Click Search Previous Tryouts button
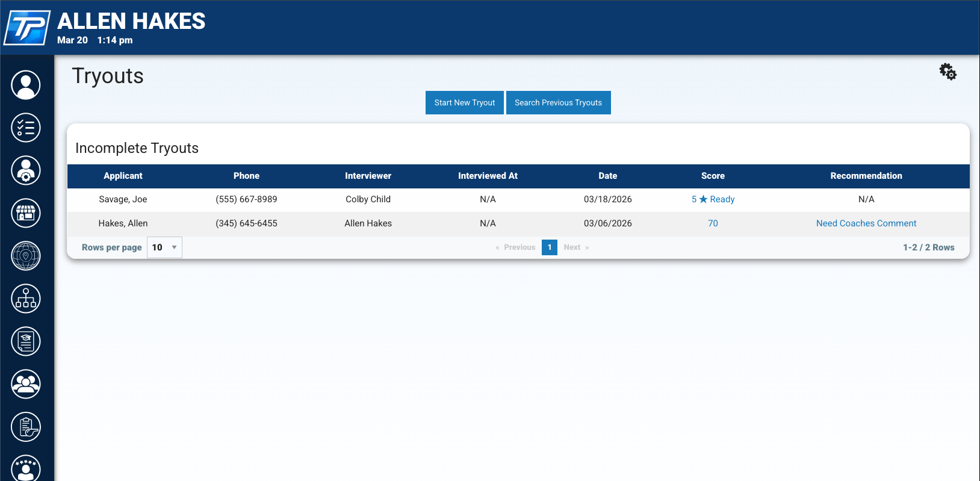The image size is (980, 481). click(x=558, y=102)
